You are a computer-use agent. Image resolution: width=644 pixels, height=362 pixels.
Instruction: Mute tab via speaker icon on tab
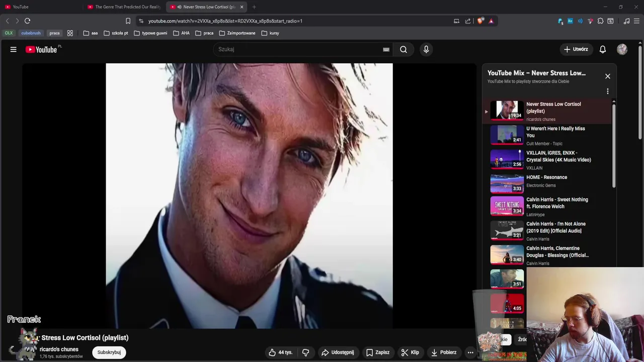click(x=180, y=7)
